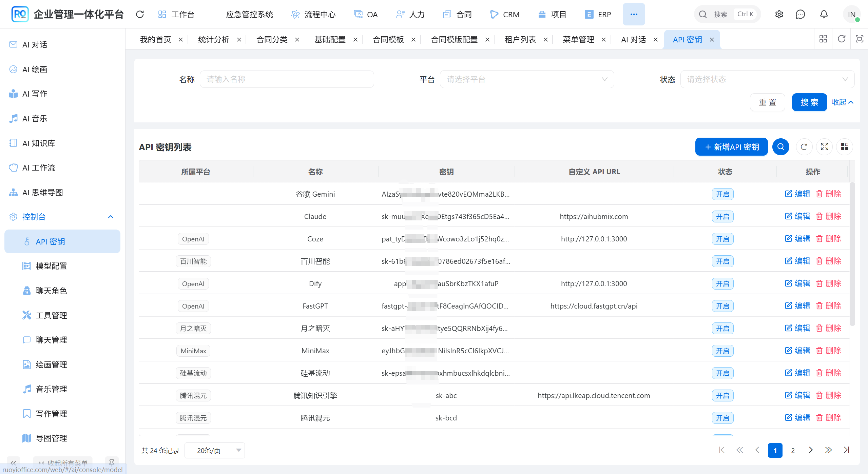The height and width of the screenshot is (474, 868).
Task: Open the more modules ellipsis button
Action: 634,14
